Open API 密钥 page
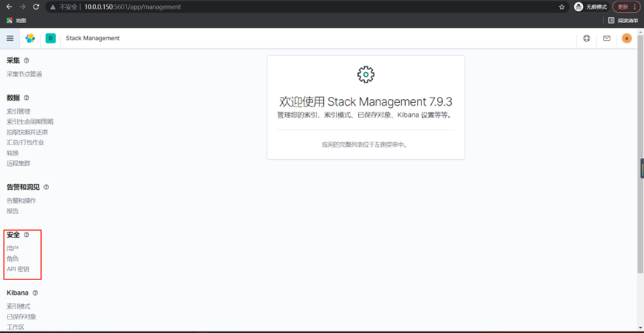644x333 pixels. coord(18,269)
